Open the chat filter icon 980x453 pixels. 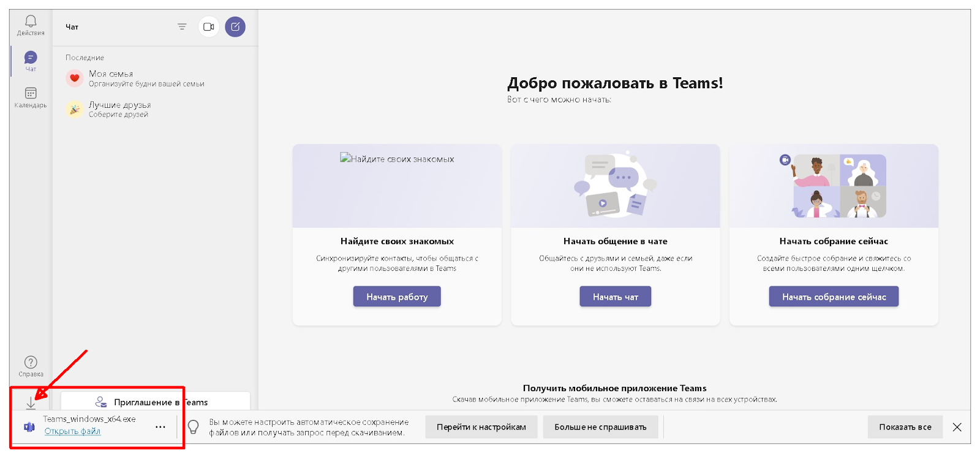click(182, 27)
